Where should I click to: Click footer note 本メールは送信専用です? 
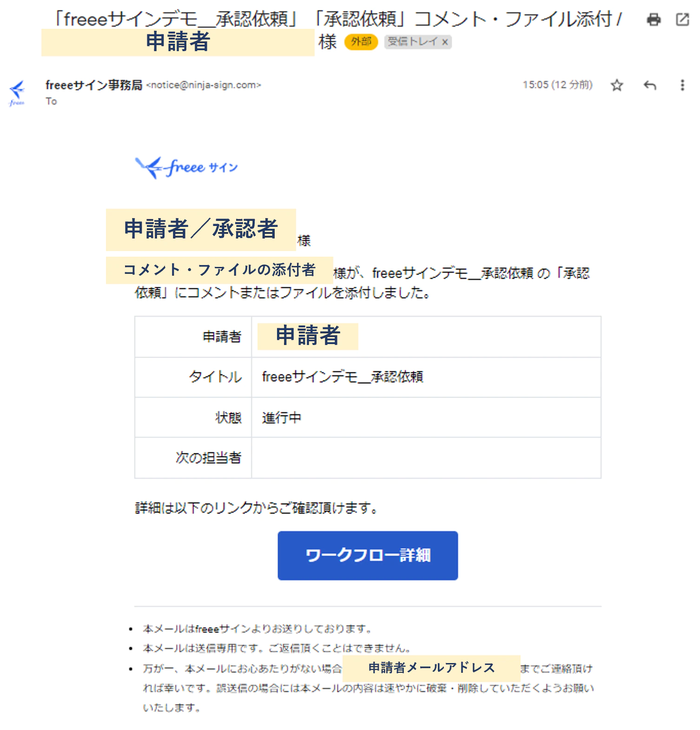coord(277,648)
